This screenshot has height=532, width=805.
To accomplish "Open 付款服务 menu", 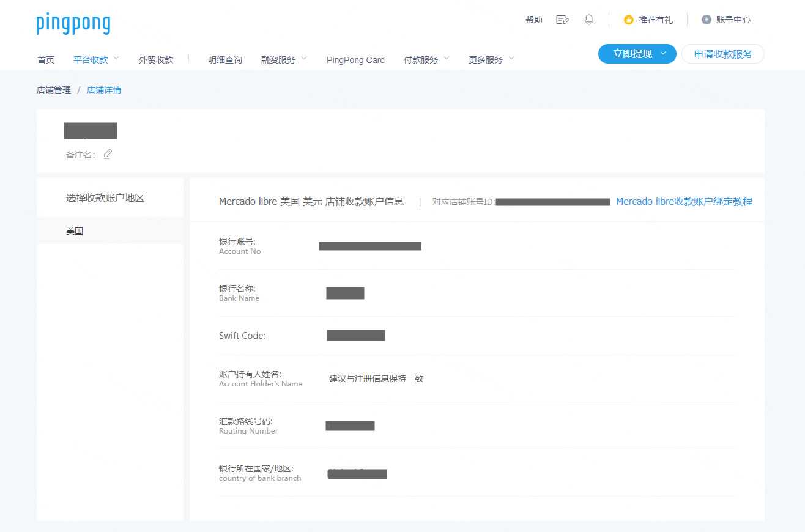I will (421, 60).
